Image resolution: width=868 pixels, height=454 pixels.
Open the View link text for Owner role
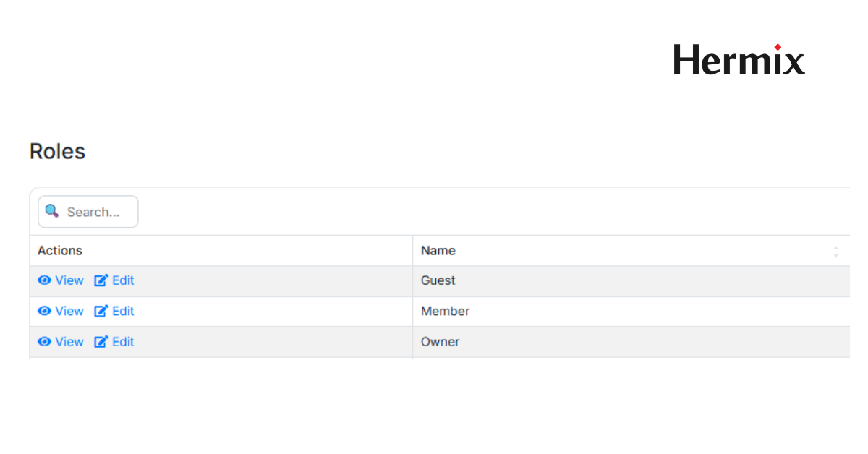(x=69, y=342)
